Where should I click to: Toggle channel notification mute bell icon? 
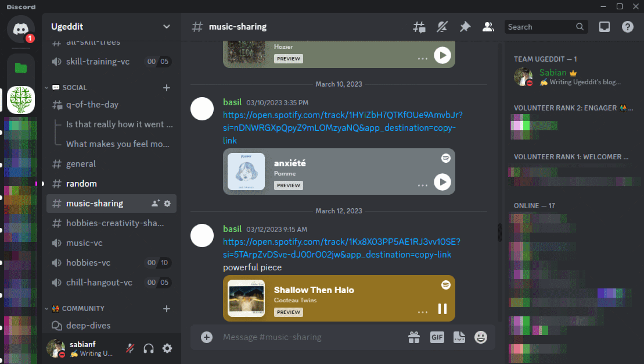pyautogui.click(x=442, y=27)
